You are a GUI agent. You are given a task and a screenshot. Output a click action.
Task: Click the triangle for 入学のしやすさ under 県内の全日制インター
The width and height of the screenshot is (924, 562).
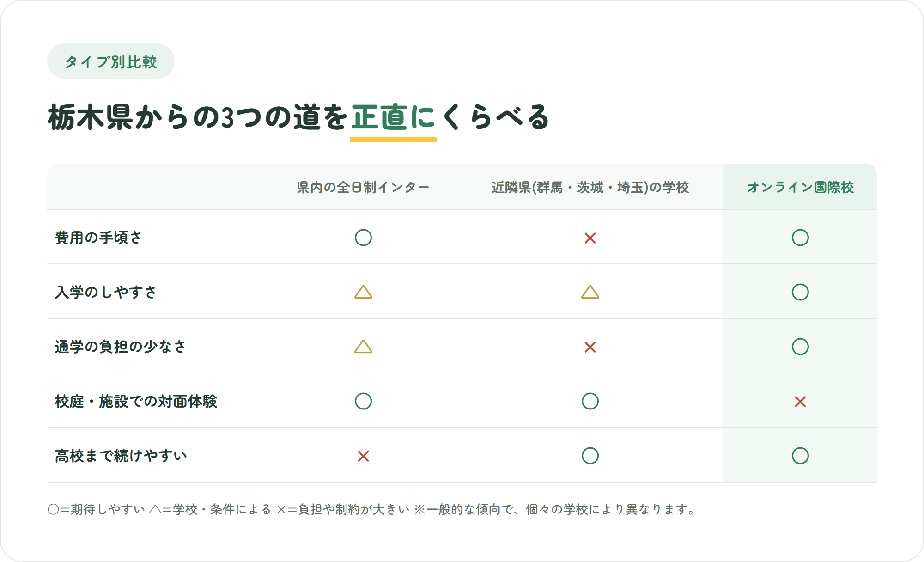pyautogui.click(x=363, y=292)
